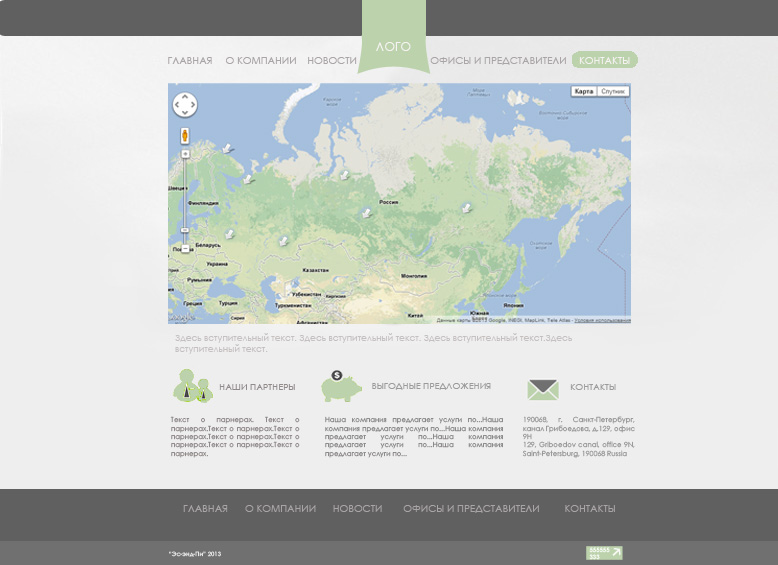The image size is (778, 565).
Task: Open the ВЫГОДНЫЕ ПРЕДЛОЖЕНИЯ heading
Action: [431, 386]
